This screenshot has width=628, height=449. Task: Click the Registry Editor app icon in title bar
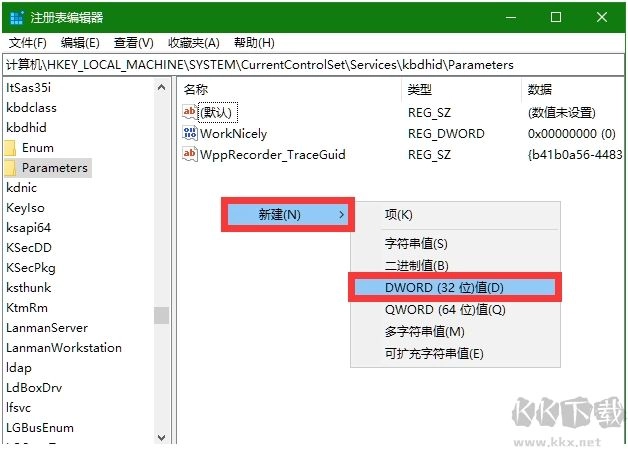[x=15, y=18]
